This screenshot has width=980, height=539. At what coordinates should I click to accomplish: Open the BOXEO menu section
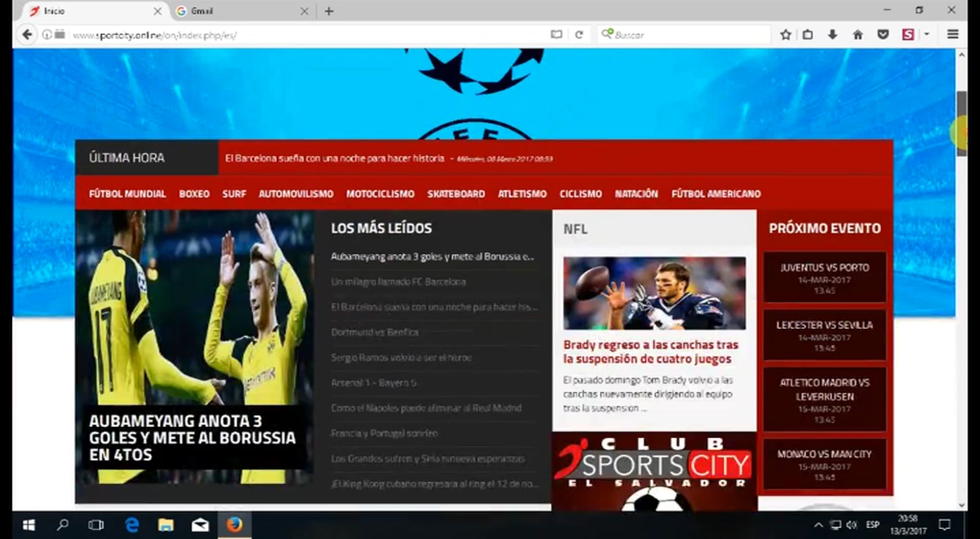194,194
